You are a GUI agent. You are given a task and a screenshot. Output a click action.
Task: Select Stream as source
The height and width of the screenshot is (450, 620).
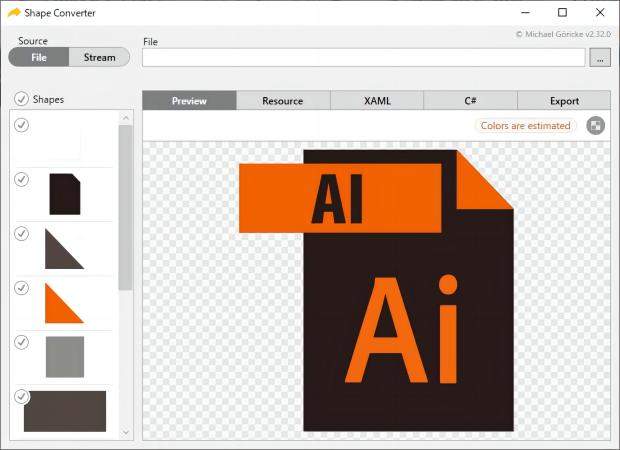pos(99,57)
